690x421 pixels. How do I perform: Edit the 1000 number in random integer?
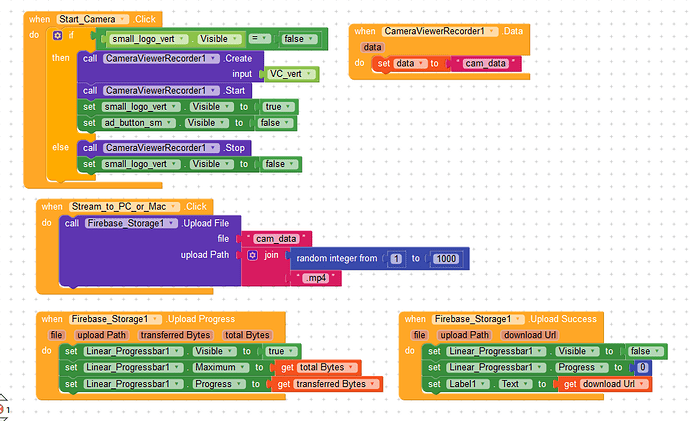446,259
